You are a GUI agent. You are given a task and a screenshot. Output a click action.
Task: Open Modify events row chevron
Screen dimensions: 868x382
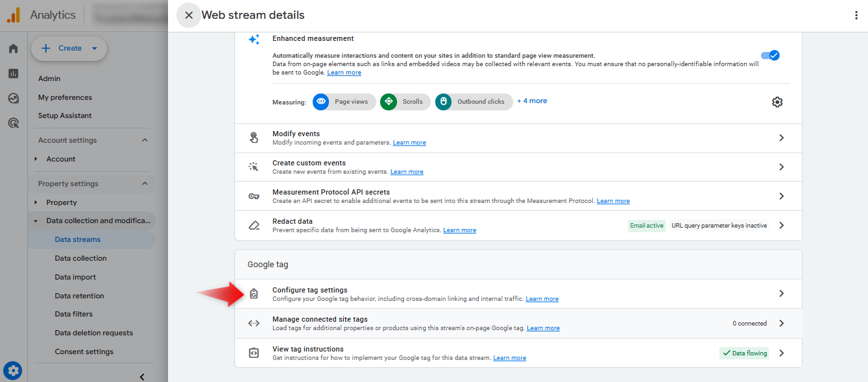pos(782,138)
